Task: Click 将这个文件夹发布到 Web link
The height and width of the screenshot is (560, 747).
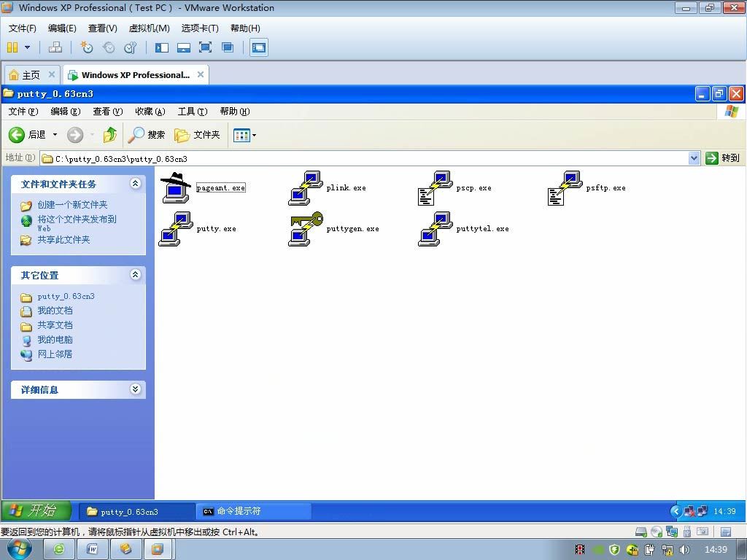Action: coord(77,223)
